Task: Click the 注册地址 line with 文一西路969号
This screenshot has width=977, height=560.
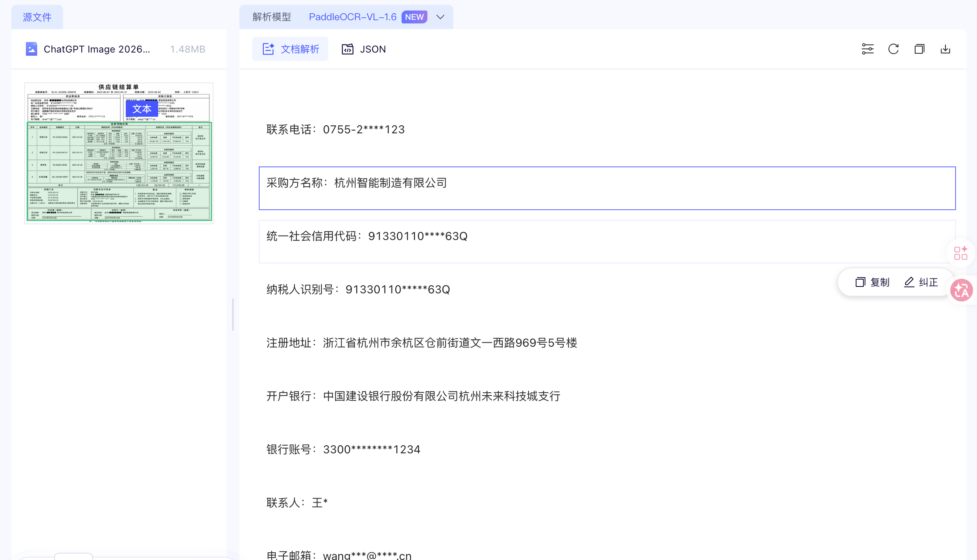Action: click(422, 343)
